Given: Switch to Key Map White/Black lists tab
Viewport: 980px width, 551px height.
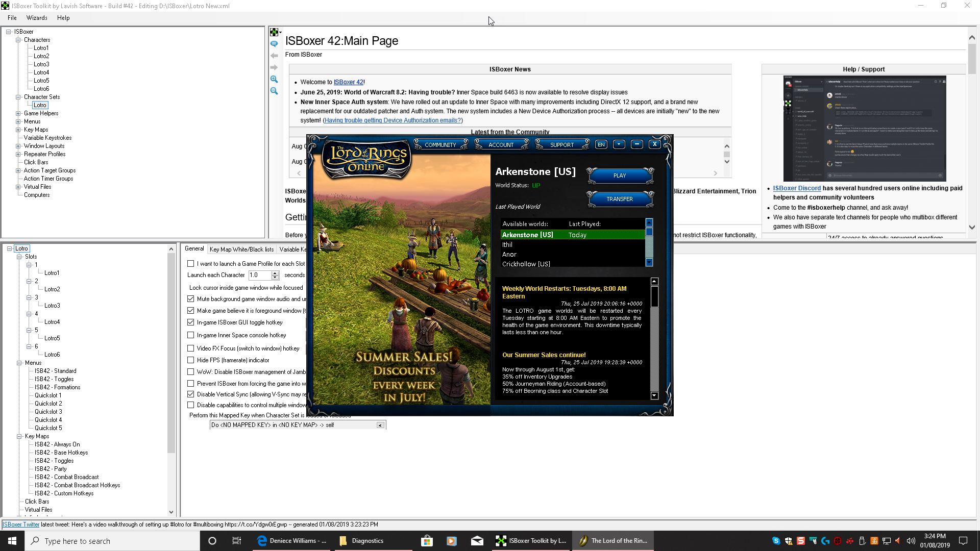Looking at the screenshot, I should tap(241, 249).
